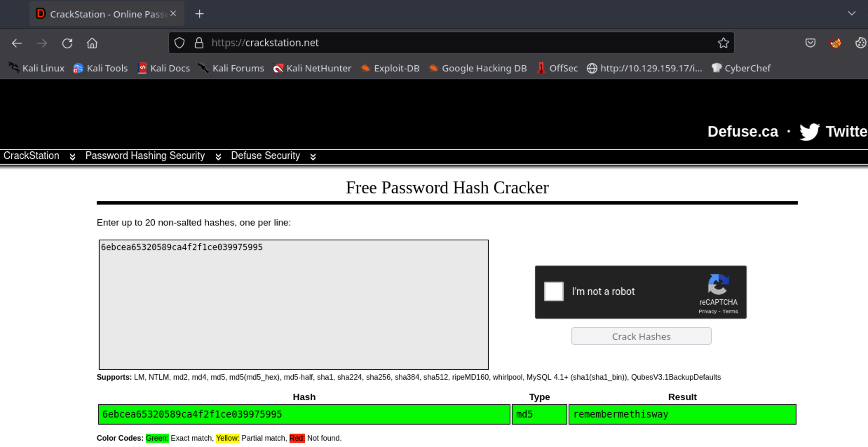Select the hash cell in results table
868x447 pixels.
click(x=304, y=414)
